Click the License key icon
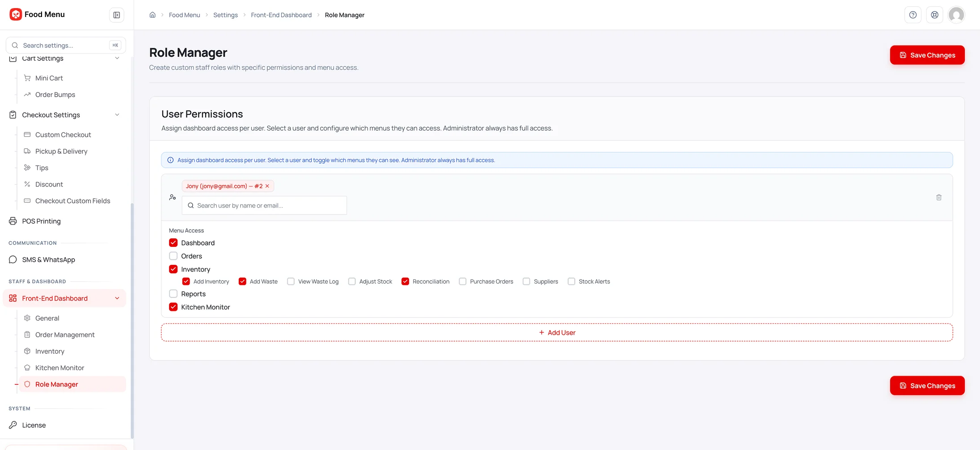Viewport: 980px width, 450px height. (13, 425)
